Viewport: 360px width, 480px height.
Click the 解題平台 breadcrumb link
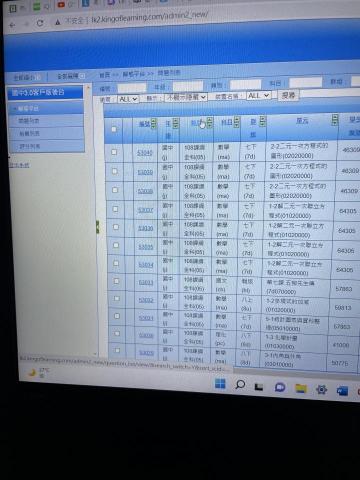point(133,74)
